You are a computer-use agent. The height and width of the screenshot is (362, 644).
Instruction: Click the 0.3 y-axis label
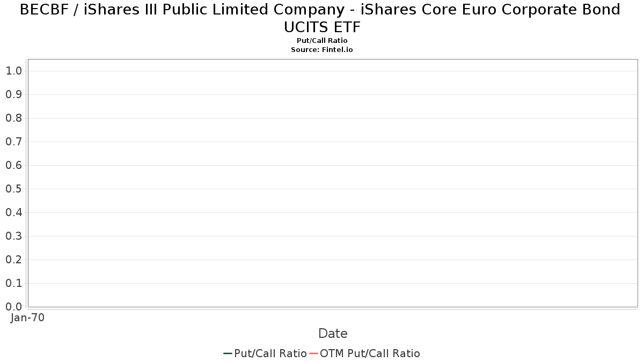click(13, 236)
